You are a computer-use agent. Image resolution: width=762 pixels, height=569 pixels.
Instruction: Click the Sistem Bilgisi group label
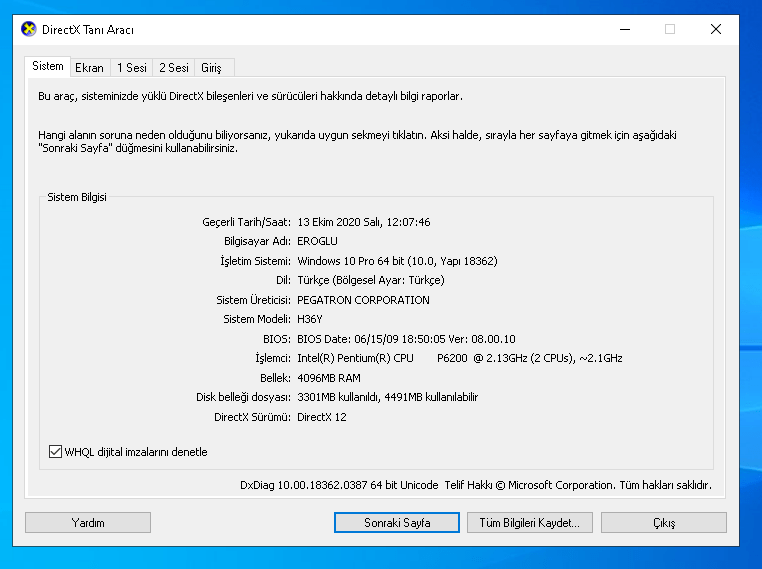tap(77, 197)
